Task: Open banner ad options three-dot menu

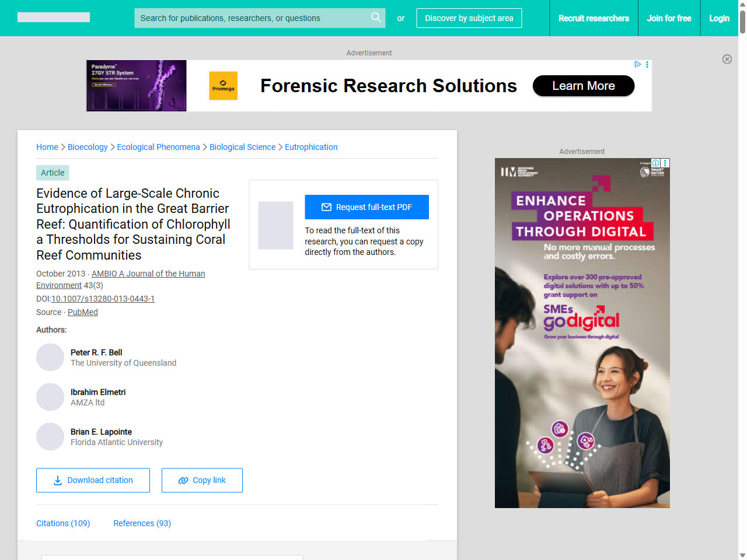Action: (647, 64)
